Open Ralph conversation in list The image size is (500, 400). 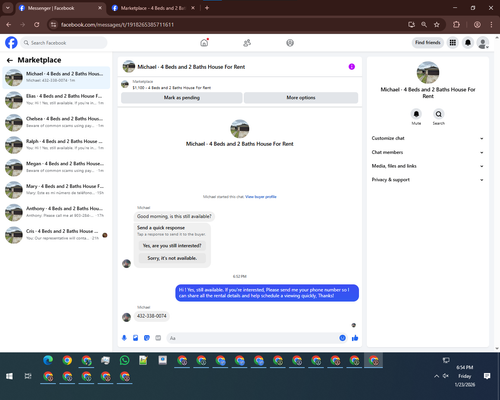point(56,145)
